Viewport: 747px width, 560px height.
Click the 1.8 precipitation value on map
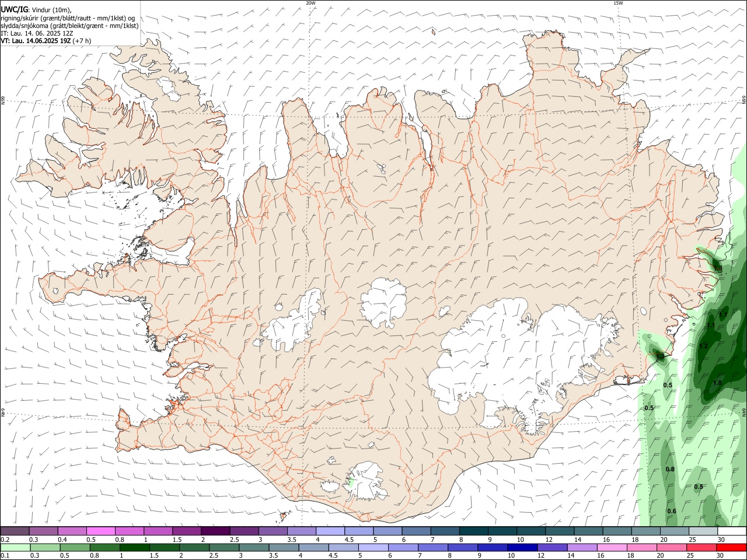coord(717,383)
